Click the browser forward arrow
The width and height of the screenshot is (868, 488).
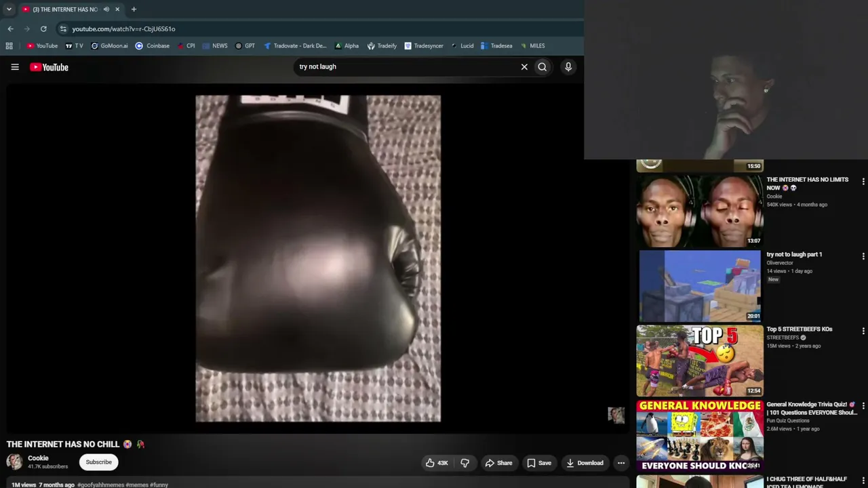click(27, 28)
